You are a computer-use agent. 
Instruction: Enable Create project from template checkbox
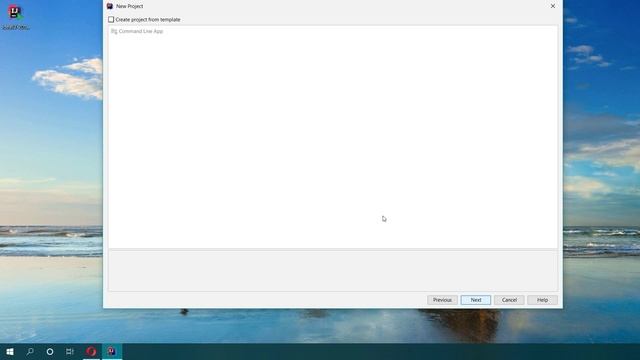click(x=111, y=20)
